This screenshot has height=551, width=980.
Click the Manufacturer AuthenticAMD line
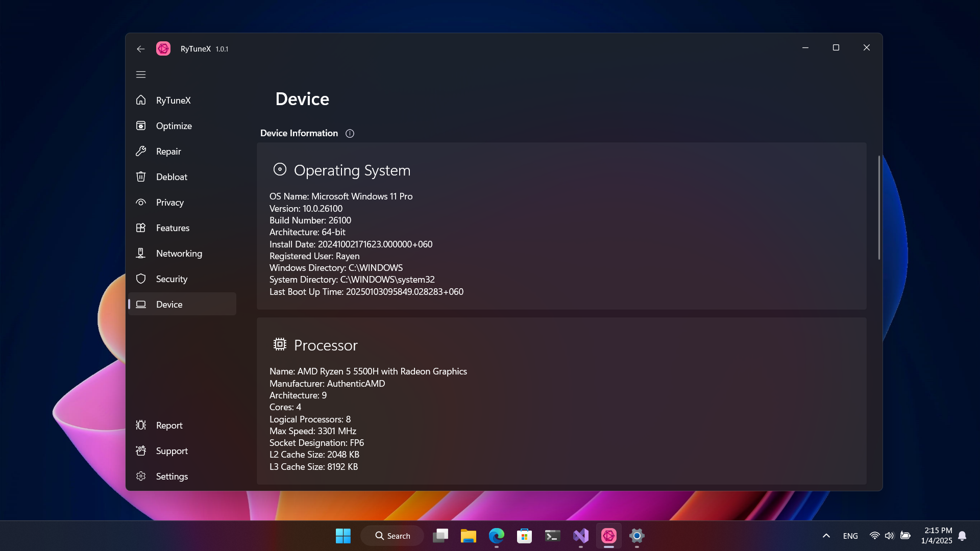[x=327, y=384]
